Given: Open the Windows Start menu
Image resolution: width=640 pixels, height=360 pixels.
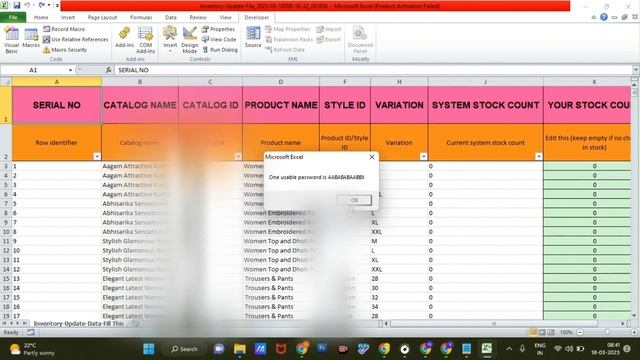Looking at the screenshot, I should pyautogui.click(x=149, y=349).
